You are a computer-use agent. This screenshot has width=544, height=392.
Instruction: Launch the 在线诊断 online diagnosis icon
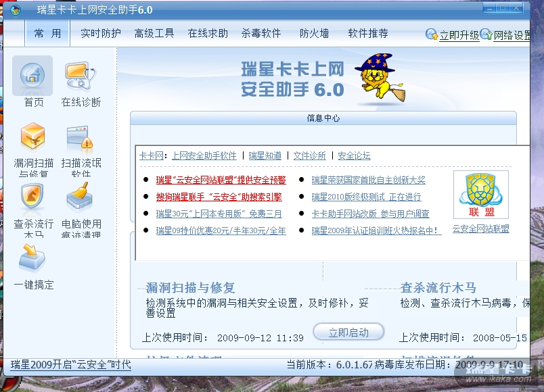pos(81,75)
